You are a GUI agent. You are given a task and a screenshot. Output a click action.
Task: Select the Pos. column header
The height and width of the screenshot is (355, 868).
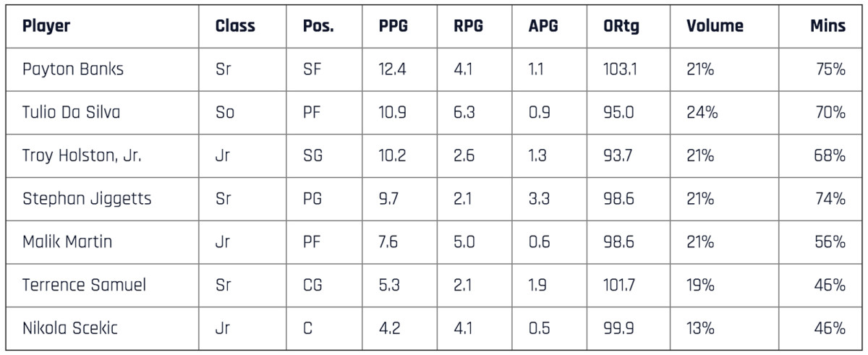pyautogui.click(x=319, y=26)
